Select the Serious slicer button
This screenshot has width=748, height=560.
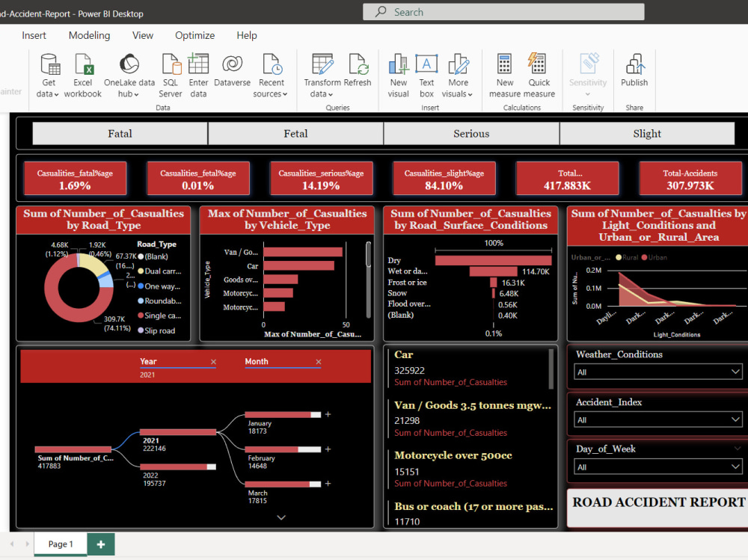471,133
